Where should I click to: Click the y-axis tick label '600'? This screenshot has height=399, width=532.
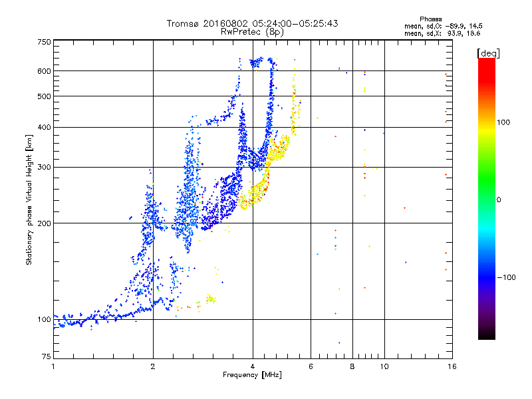pos(44,71)
